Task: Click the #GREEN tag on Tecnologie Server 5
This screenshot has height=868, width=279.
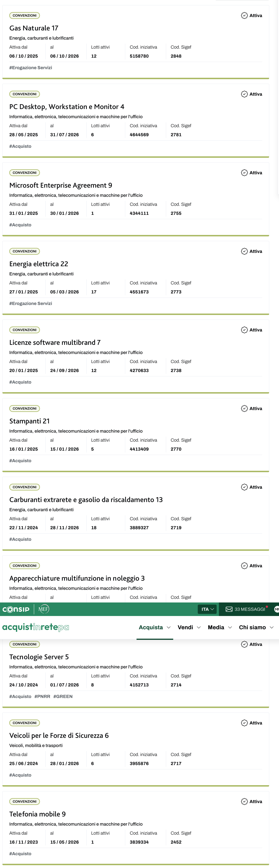Action: click(63, 696)
